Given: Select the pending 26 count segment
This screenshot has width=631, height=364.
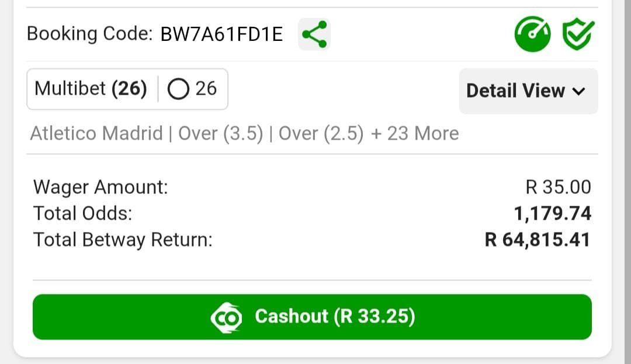Looking at the screenshot, I should click(193, 88).
